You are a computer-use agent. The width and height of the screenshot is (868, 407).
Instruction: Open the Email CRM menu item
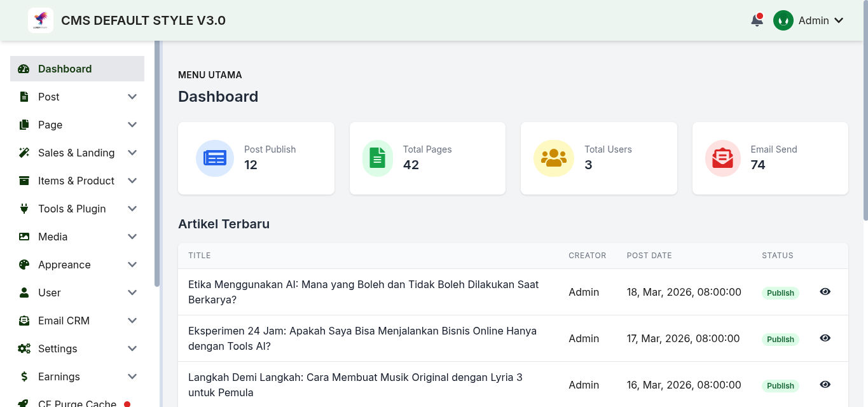coord(77,321)
